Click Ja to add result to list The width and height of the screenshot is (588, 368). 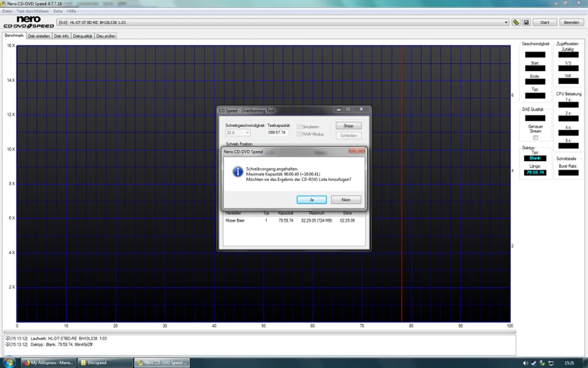(x=312, y=200)
